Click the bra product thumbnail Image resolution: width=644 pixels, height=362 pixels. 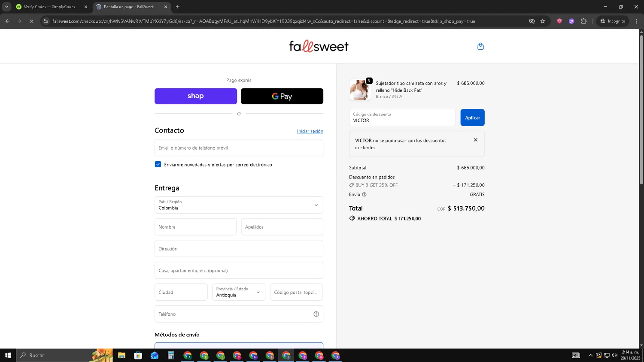(360, 90)
